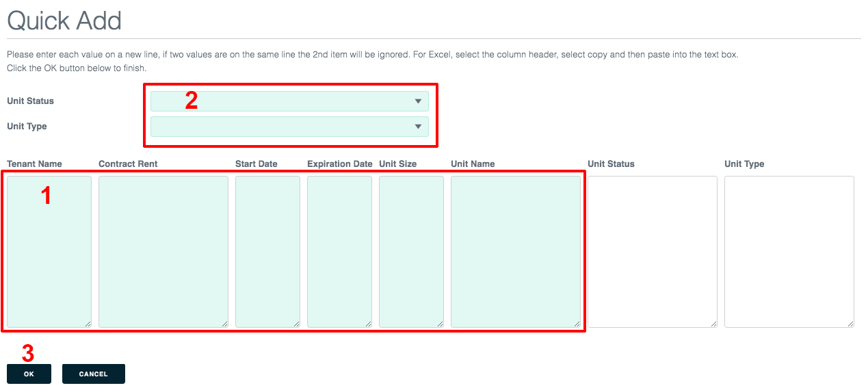Image resolution: width=868 pixels, height=390 pixels.
Task: Click the Unit Size column label
Action: [398, 164]
